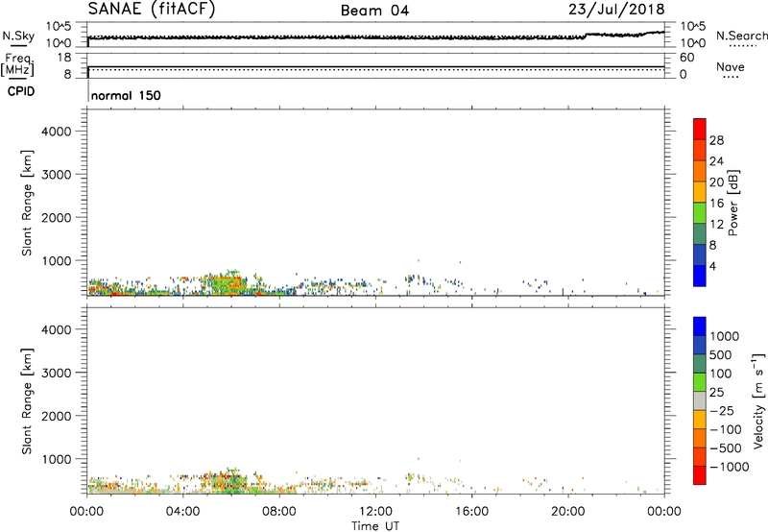768x532 pixels.
Task: Pick the gray Velocity segment between -25 and 25
Action: [x=700, y=400]
